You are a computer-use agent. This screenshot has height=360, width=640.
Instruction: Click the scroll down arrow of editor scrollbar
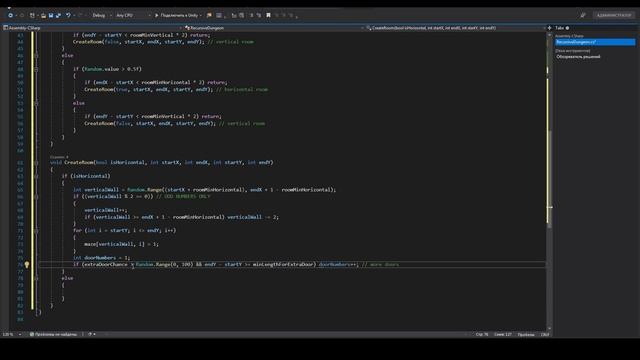click(x=549, y=328)
